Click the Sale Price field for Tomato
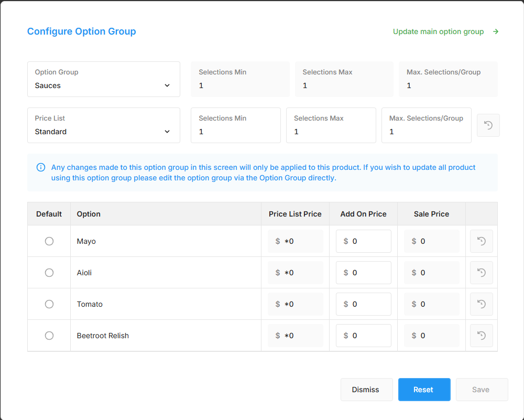 [x=432, y=304]
